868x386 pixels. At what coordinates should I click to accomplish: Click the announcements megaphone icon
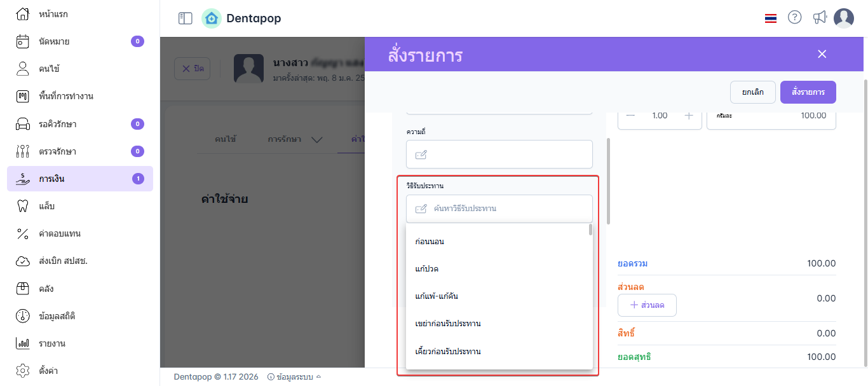coord(820,18)
